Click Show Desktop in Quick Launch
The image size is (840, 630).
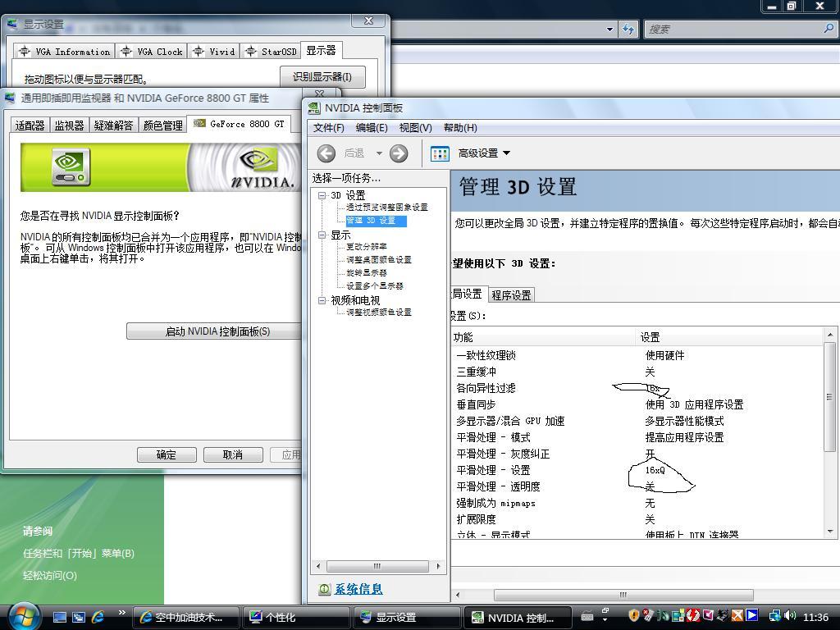click(59, 617)
